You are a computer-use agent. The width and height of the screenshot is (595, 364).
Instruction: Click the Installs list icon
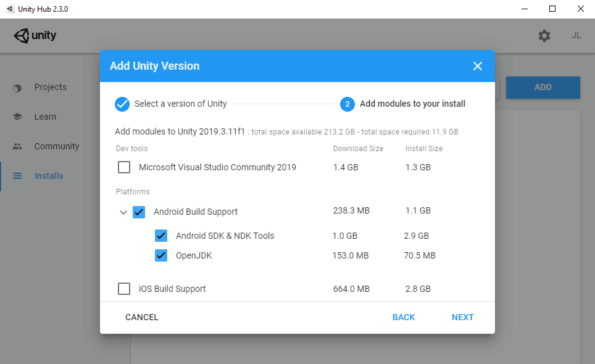tap(17, 176)
